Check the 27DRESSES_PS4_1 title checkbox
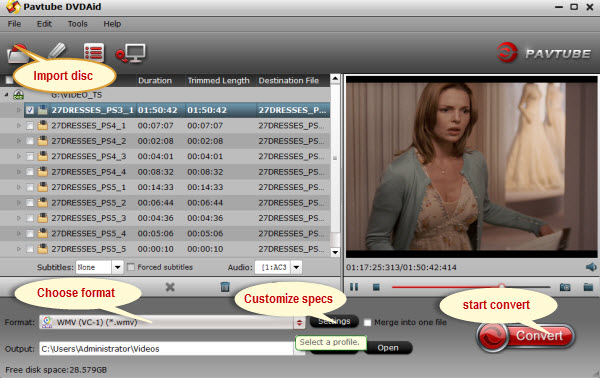The height and width of the screenshot is (378, 600). pos(30,126)
